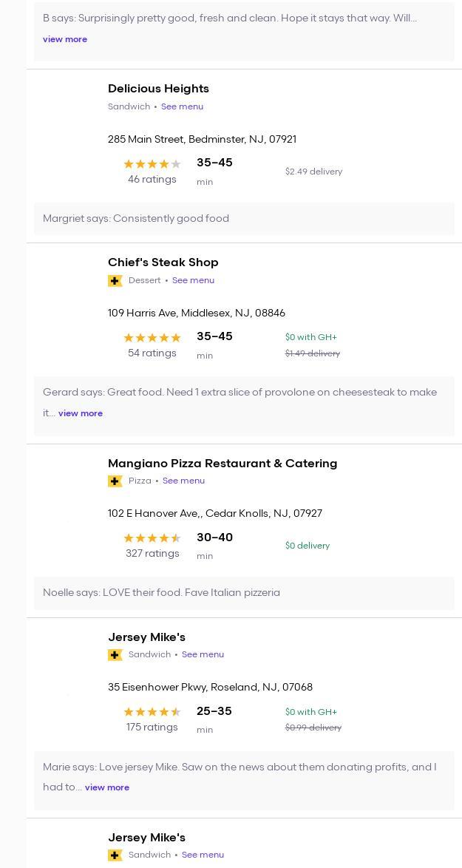
Task: Expand Marie's review with view more
Action: pyautogui.click(x=107, y=787)
